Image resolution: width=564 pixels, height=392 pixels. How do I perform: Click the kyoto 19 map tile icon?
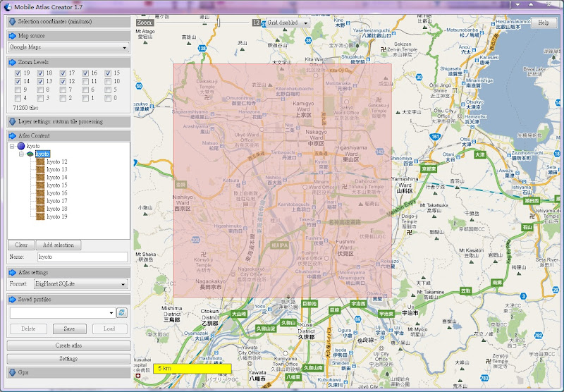tap(40, 217)
